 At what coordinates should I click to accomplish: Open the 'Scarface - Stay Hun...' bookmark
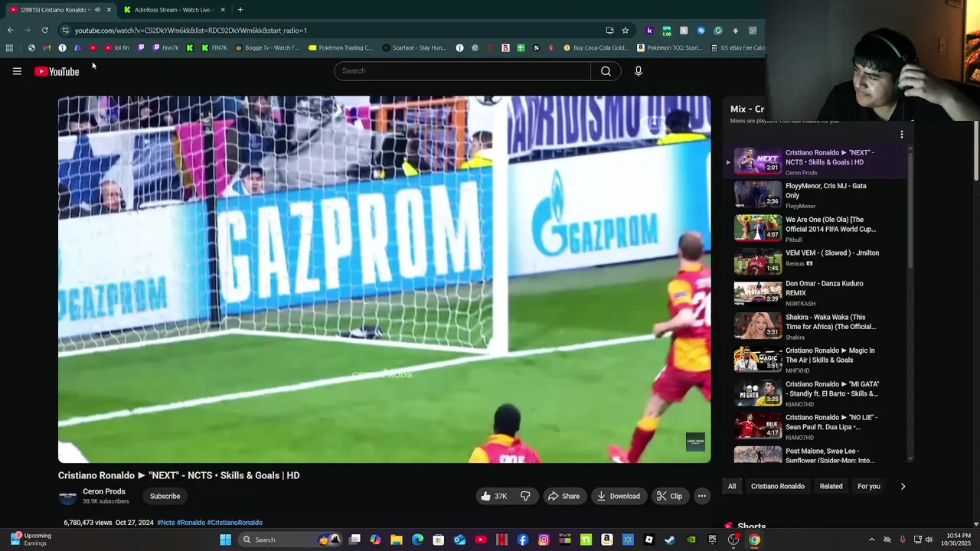(x=414, y=47)
